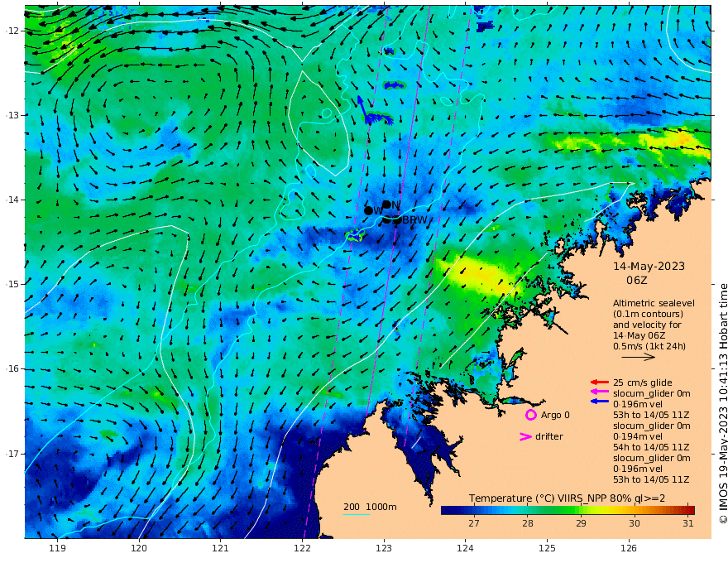Click the 06Z time label under the date
The width and height of the screenshot is (728, 563).
pyautogui.click(x=636, y=281)
